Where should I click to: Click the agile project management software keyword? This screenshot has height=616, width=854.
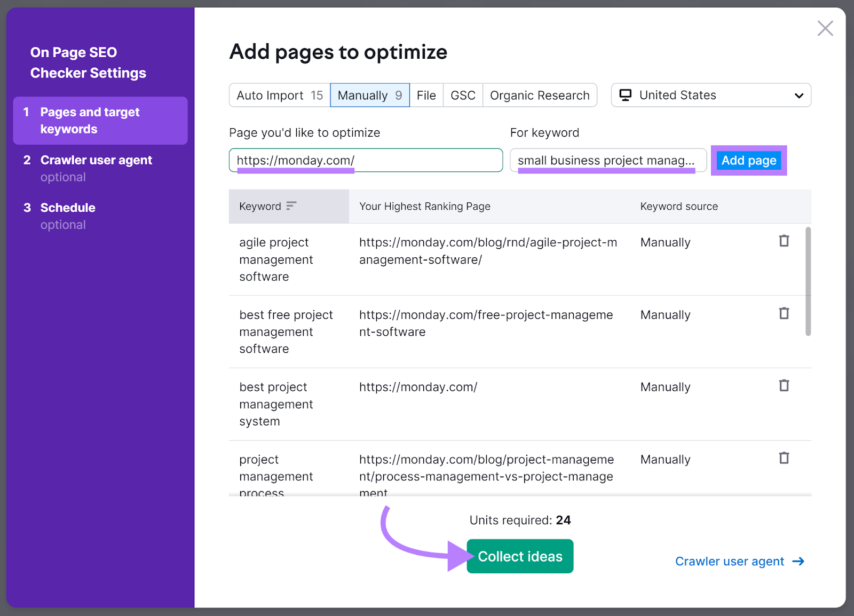pyautogui.click(x=276, y=259)
